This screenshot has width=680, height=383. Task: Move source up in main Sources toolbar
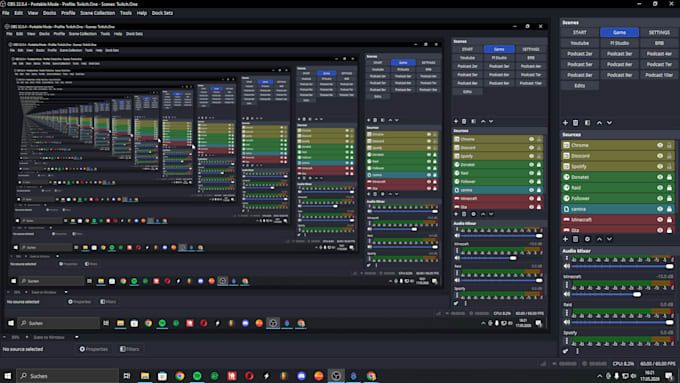click(599, 239)
